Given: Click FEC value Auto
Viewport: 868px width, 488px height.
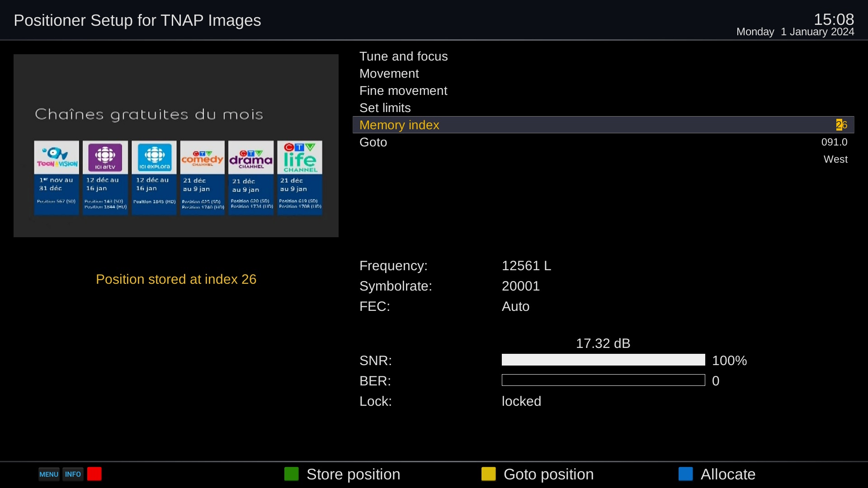Looking at the screenshot, I should tap(515, 306).
